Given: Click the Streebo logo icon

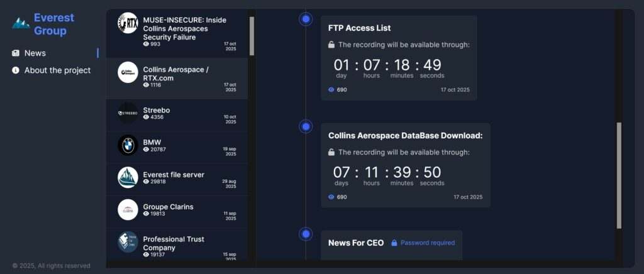Looking at the screenshot, I should tap(128, 113).
